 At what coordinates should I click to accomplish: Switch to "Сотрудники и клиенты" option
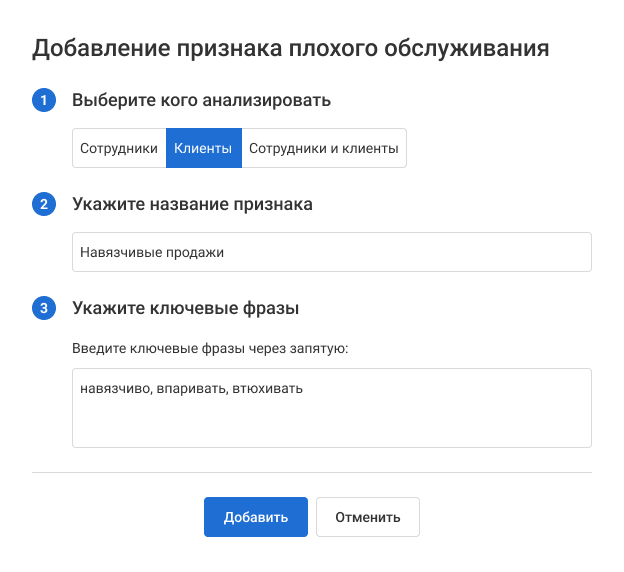pos(323,149)
